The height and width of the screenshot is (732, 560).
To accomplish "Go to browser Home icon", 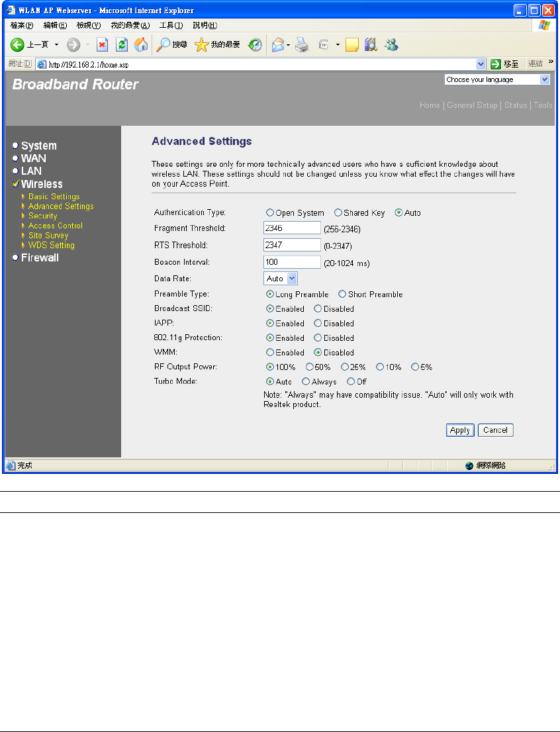I will (x=140, y=45).
